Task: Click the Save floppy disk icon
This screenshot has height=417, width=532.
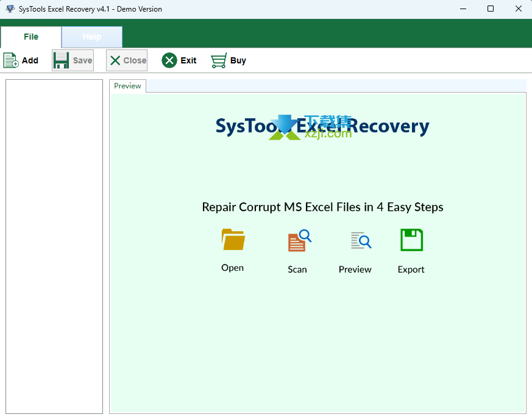Action: pyautogui.click(x=61, y=60)
